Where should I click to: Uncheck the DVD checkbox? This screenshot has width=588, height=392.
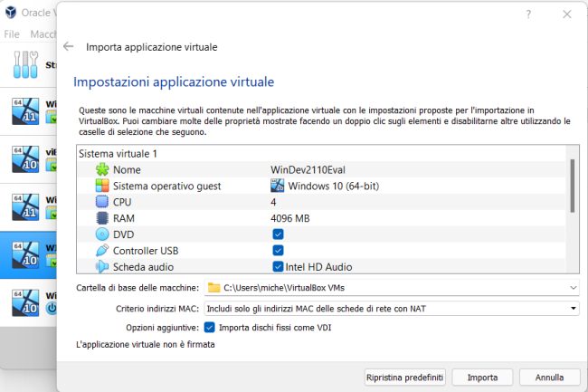(278, 234)
